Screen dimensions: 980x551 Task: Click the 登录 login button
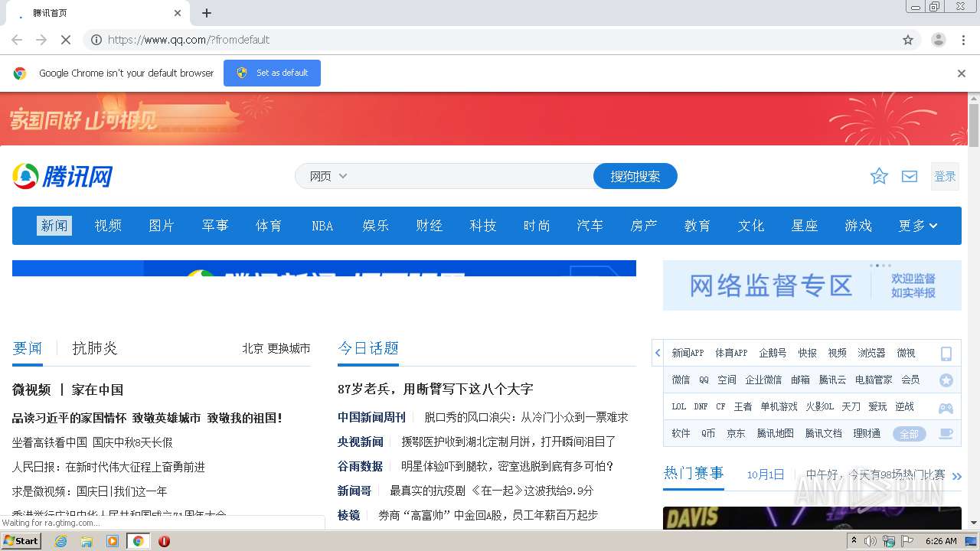[x=945, y=177]
